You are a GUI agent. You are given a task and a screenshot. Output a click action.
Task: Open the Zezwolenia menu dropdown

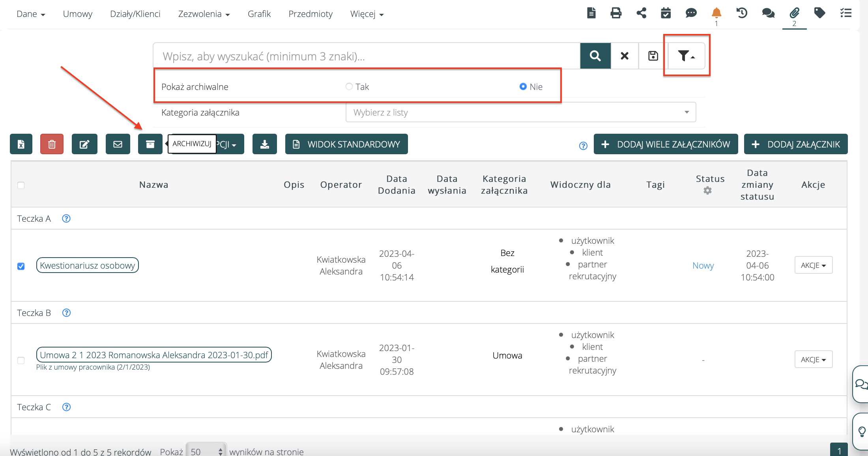click(x=204, y=14)
